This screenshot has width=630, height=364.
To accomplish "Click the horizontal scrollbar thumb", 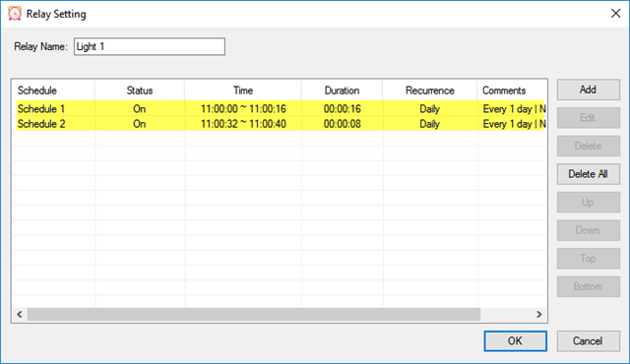I will click(254, 314).
